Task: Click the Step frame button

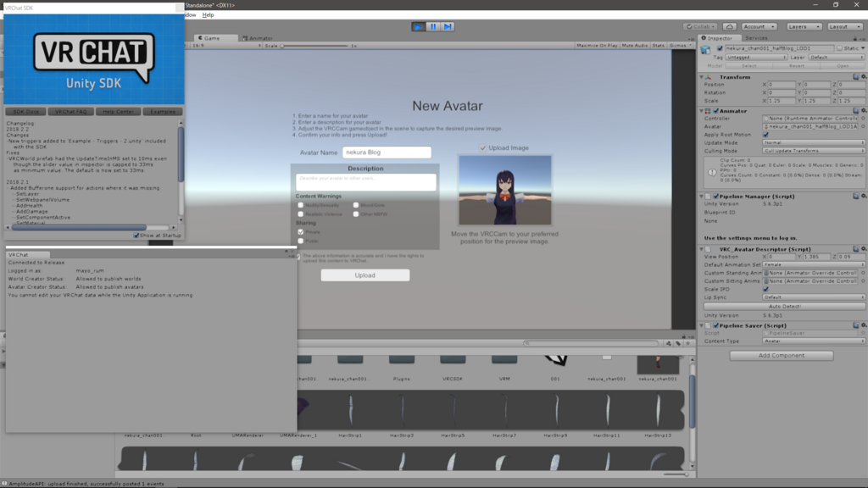Action: coord(448,26)
